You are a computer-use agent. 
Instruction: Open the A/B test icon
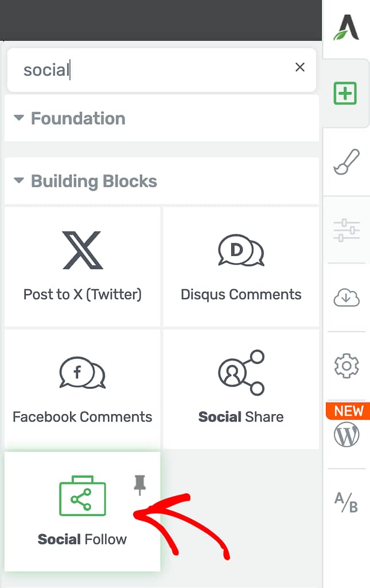pyautogui.click(x=346, y=502)
